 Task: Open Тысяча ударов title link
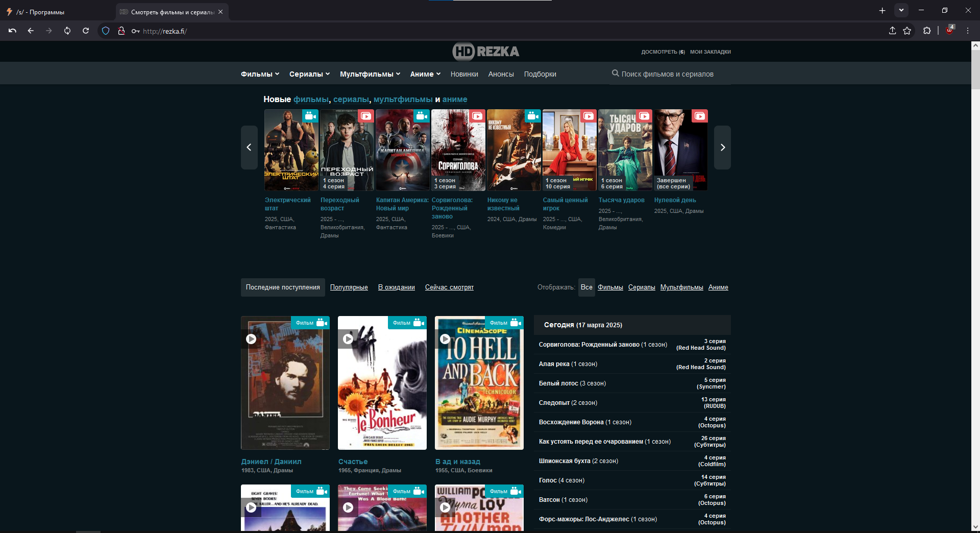[621, 200]
